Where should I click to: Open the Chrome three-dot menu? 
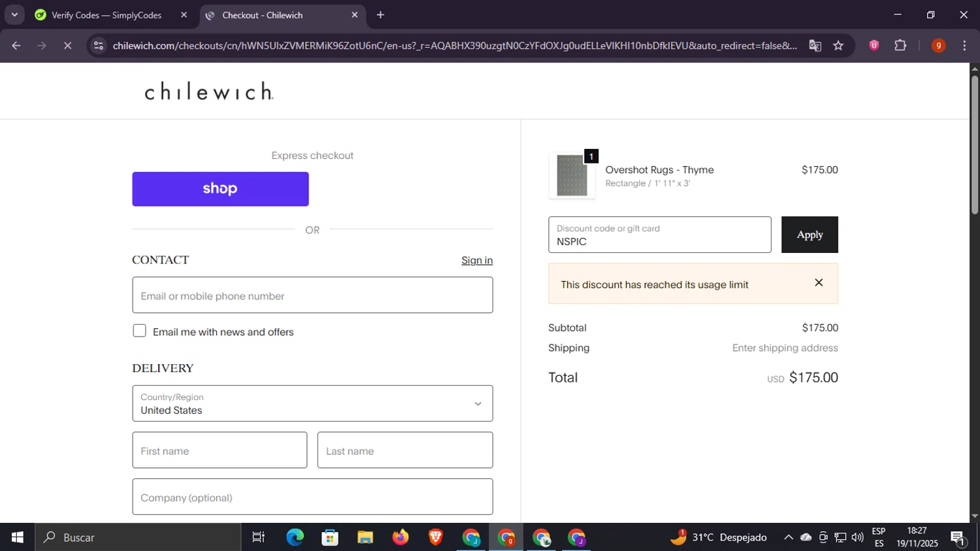(x=964, y=45)
